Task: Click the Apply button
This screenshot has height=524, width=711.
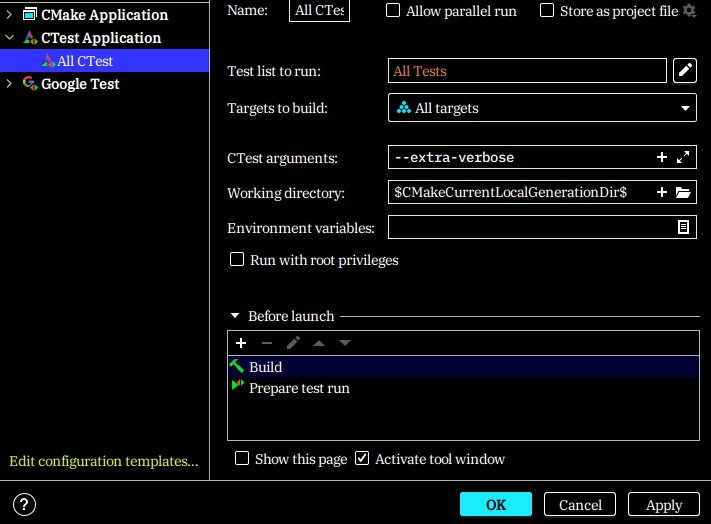Action: point(664,504)
